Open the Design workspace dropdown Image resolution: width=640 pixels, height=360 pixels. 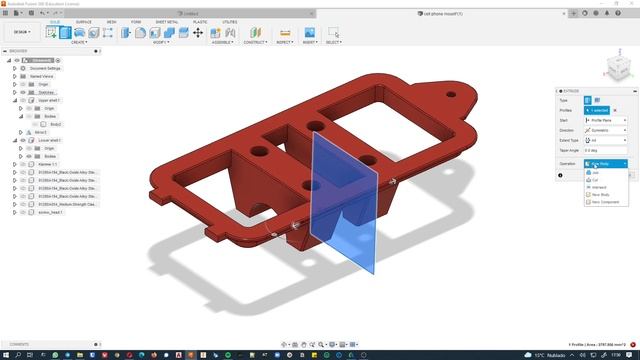22,32
